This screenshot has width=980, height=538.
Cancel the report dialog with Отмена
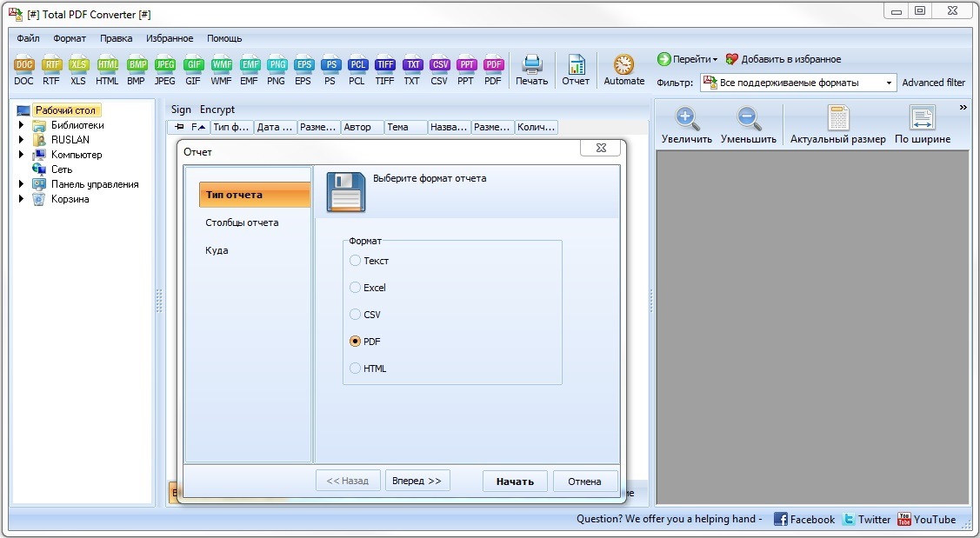[x=585, y=482]
